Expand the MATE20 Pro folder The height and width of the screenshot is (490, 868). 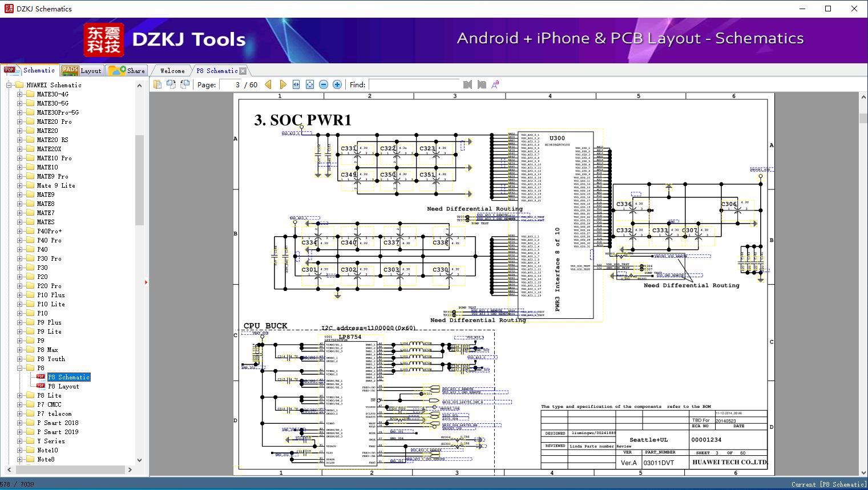[20, 122]
